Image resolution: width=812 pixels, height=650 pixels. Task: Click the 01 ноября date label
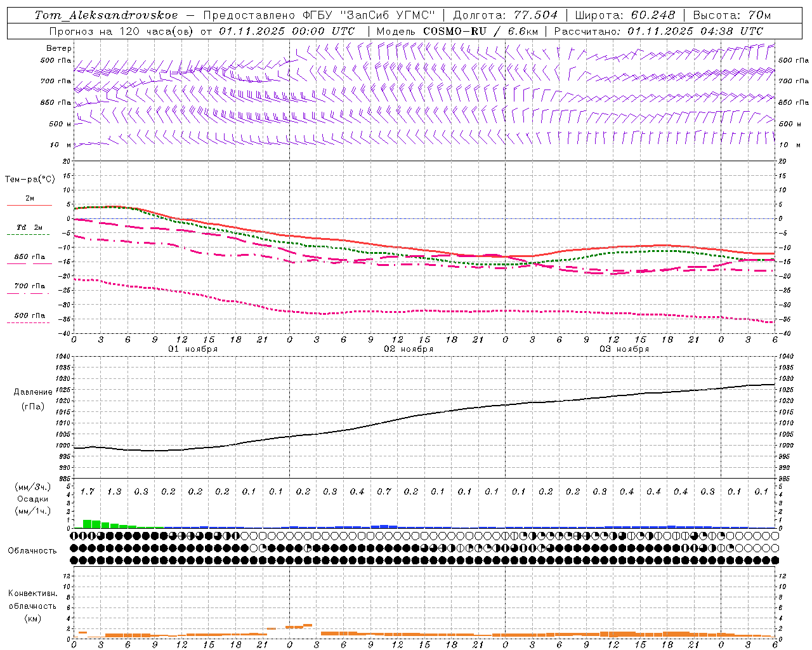193,349
